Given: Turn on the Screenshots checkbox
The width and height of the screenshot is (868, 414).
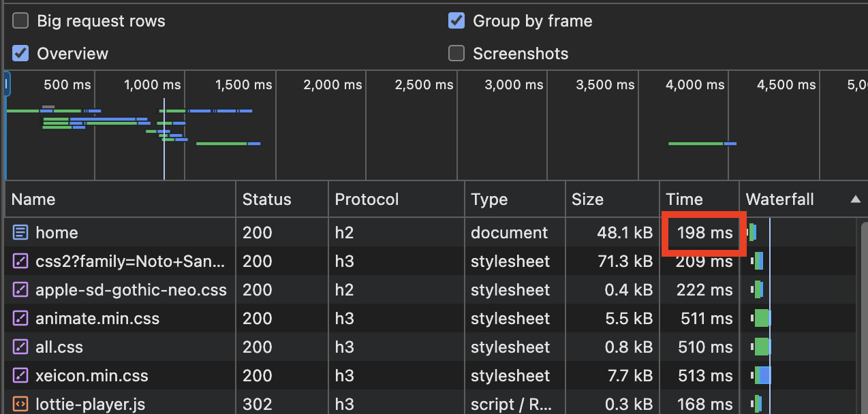Looking at the screenshot, I should pos(456,54).
